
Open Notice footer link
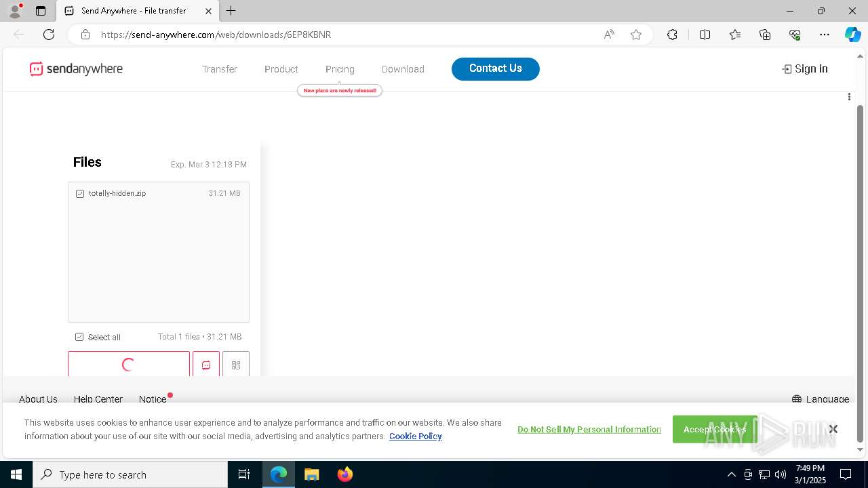[153, 399]
